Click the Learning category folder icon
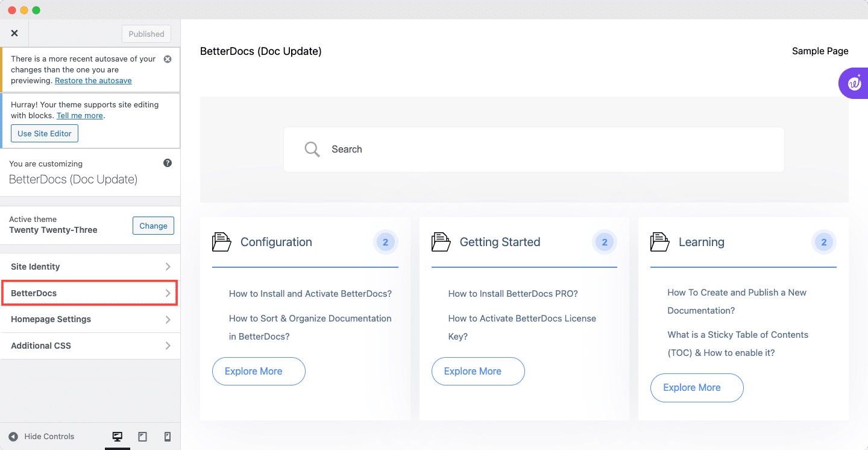This screenshot has width=868, height=450. coord(660,242)
